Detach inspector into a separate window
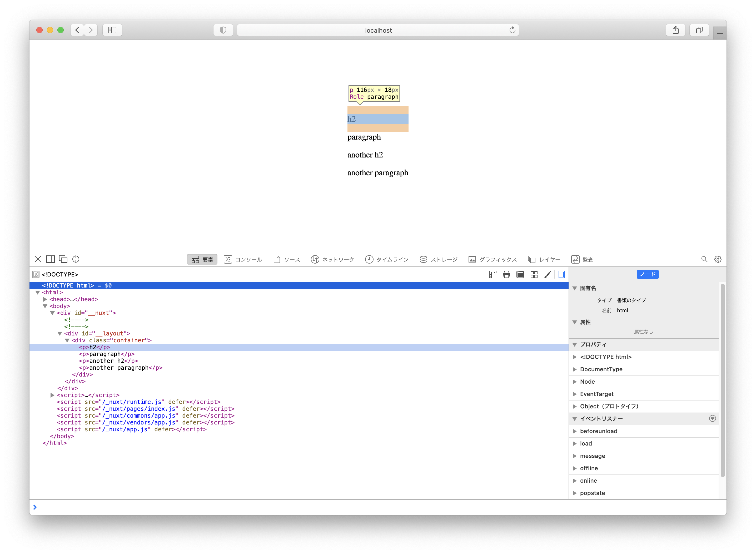 tap(63, 259)
